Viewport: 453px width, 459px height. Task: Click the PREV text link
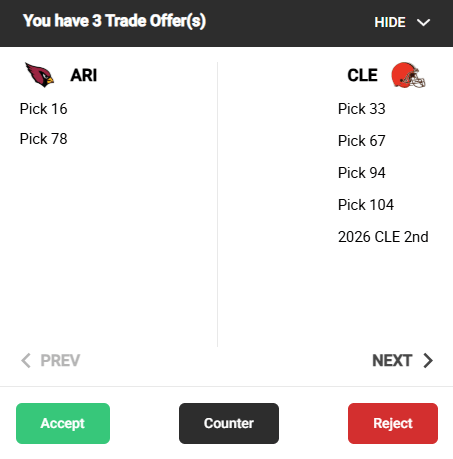click(60, 360)
